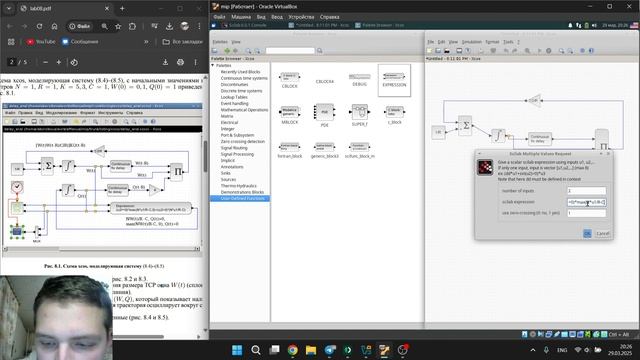The width and height of the screenshot is (640, 360).
Task: Click the Continuous fix delay block on the canvas
Action: (540, 139)
